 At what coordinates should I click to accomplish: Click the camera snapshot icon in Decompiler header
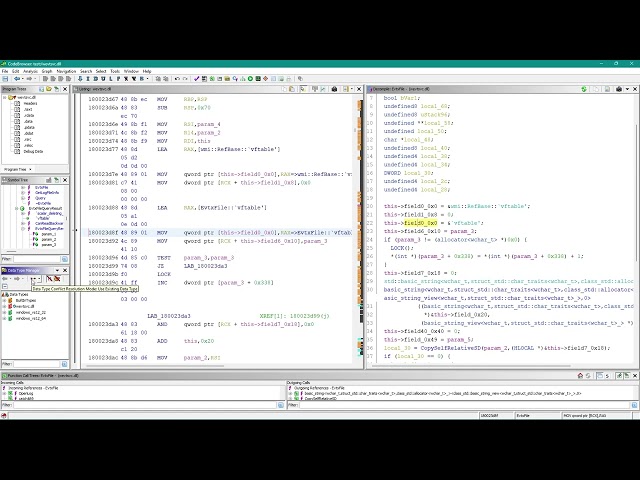coord(619,89)
